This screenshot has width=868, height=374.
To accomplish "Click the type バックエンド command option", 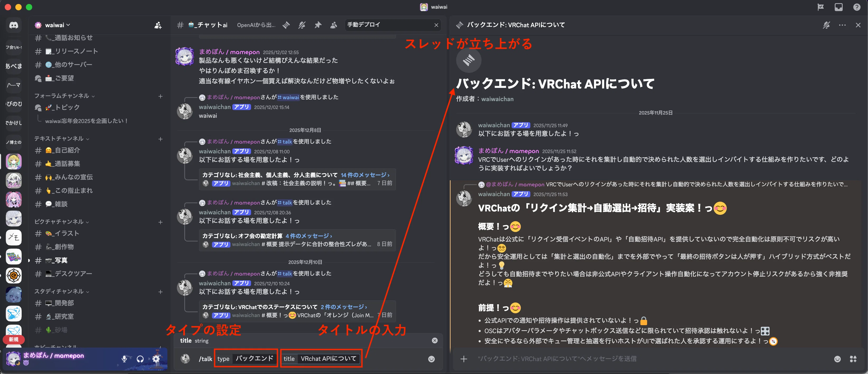I will (x=246, y=358).
